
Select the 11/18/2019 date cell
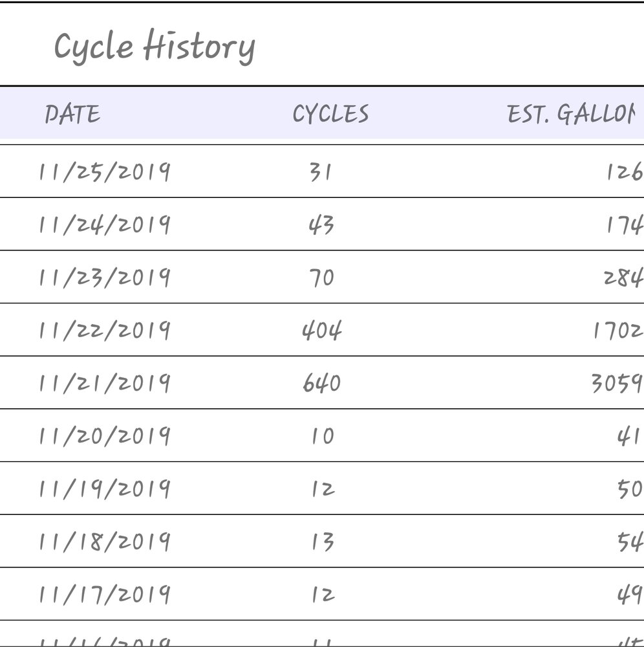point(104,542)
